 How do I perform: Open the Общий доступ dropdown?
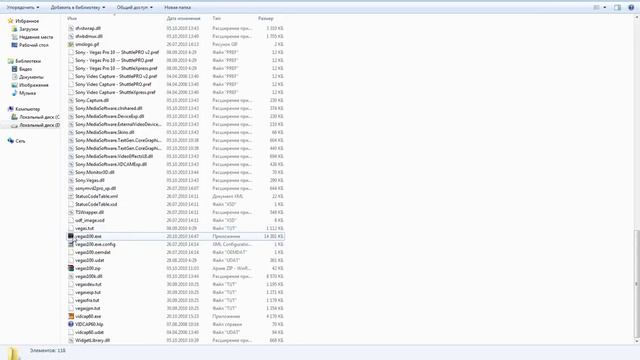[135, 7]
